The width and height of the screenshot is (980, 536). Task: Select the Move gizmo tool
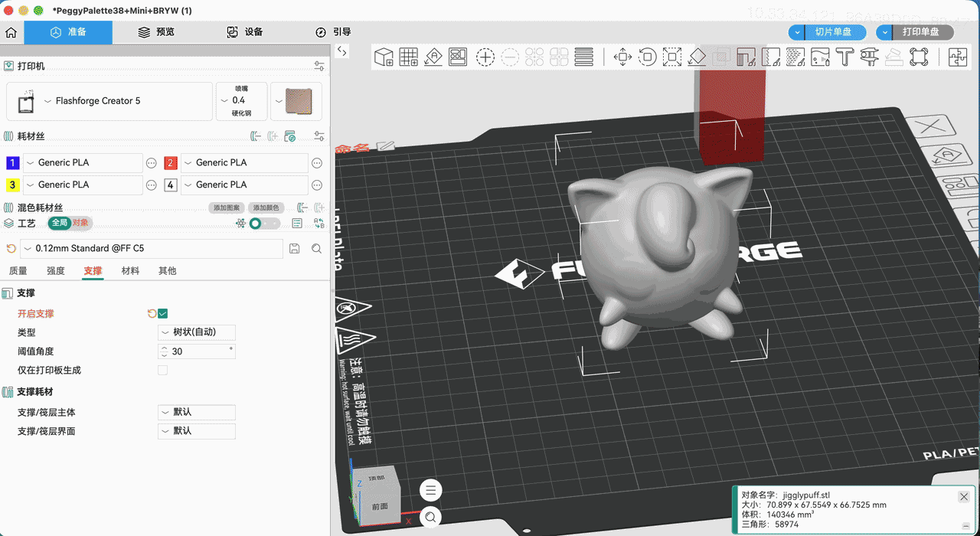click(x=623, y=57)
